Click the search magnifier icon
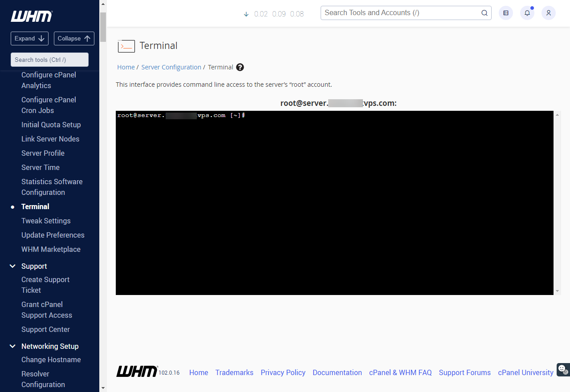570x392 pixels. (484, 13)
